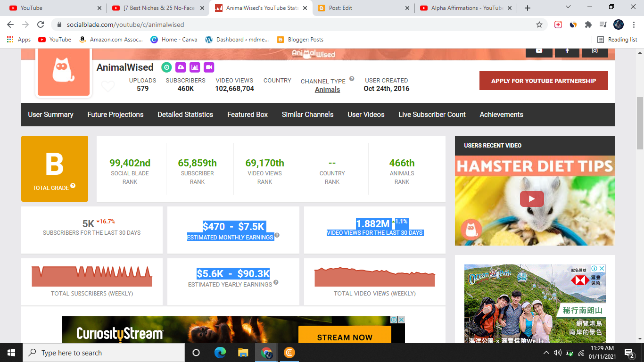The height and width of the screenshot is (362, 644).
Task: Open the Similar Channels menu item
Action: tap(307, 115)
